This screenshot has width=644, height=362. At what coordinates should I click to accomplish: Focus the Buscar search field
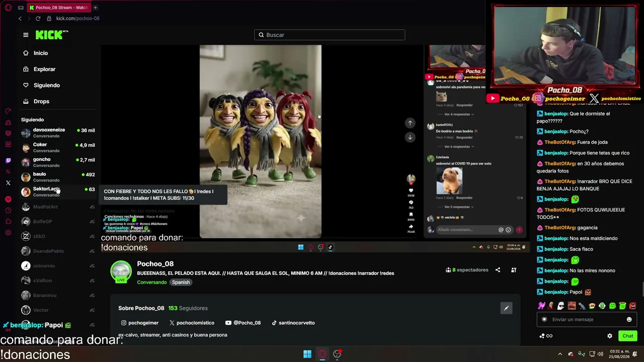click(330, 35)
